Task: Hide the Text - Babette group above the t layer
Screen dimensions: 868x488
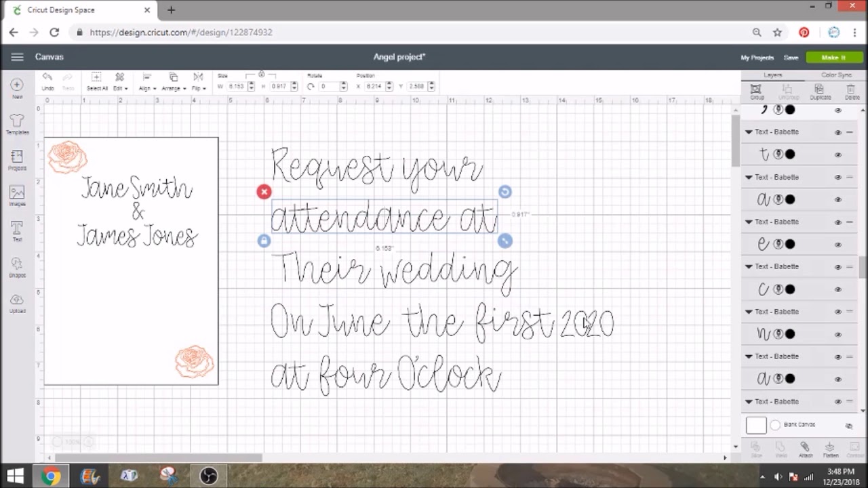Action: [837, 132]
